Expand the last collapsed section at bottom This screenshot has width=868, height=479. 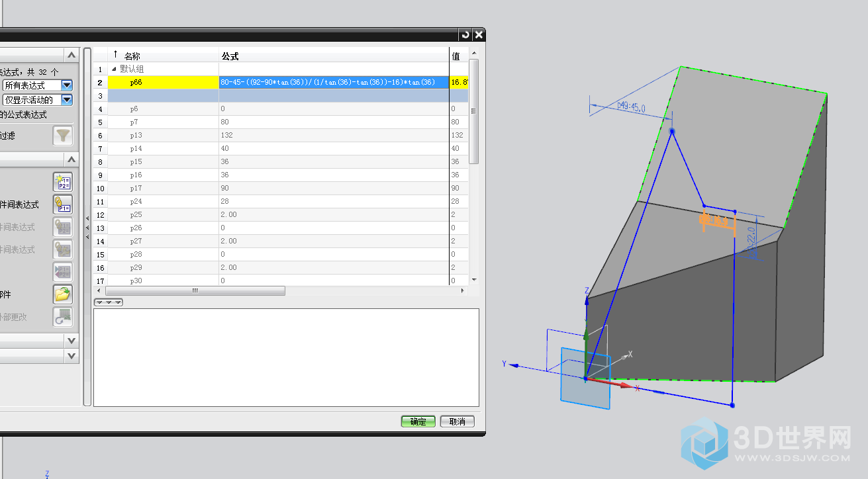[x=72, y=356]
